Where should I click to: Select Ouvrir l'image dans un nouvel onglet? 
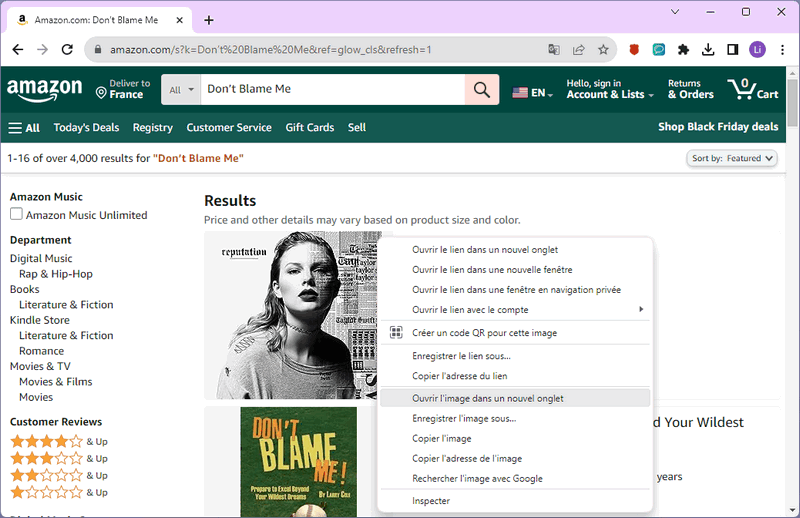515,398
